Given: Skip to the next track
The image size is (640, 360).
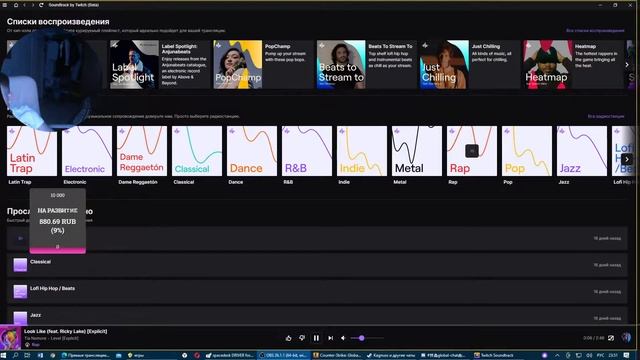Looking at the screenshot, I should coord(330,338).
